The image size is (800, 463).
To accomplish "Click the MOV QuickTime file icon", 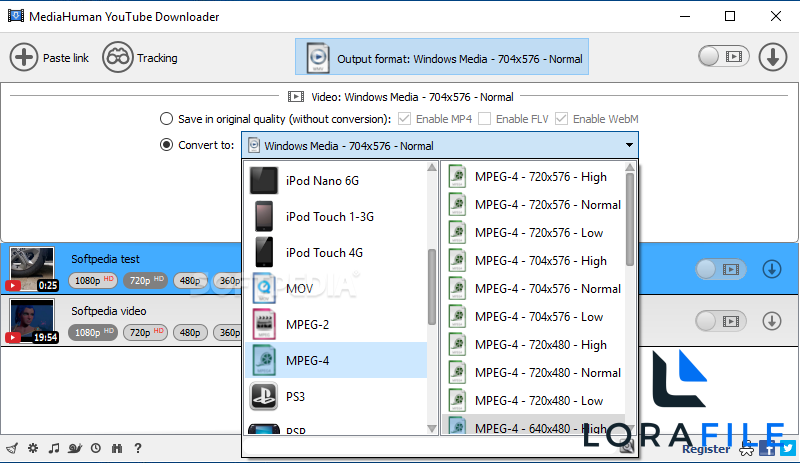I will pos(264,288).
